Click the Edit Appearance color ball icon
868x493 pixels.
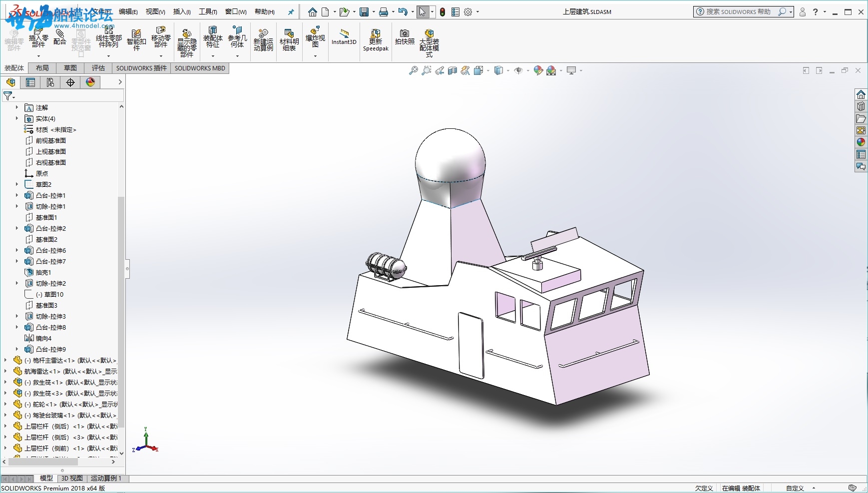538,71
